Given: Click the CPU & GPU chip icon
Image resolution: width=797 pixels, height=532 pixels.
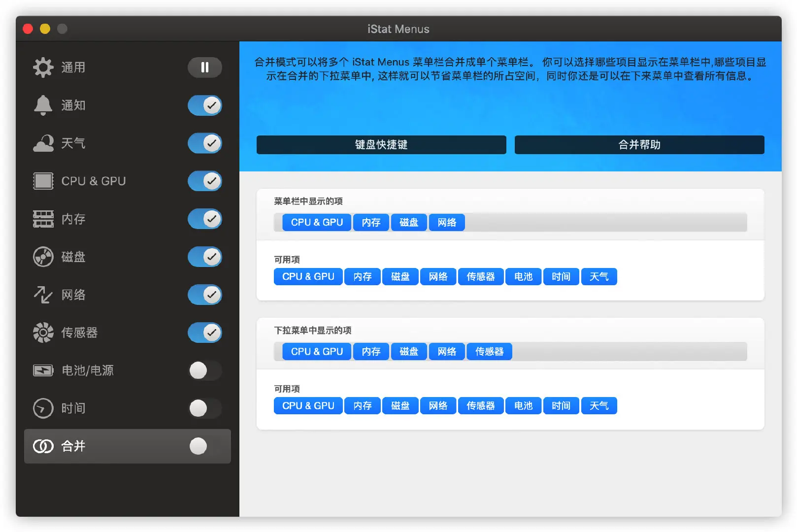Looking at the screenshot, I should [x=43, y=181].
